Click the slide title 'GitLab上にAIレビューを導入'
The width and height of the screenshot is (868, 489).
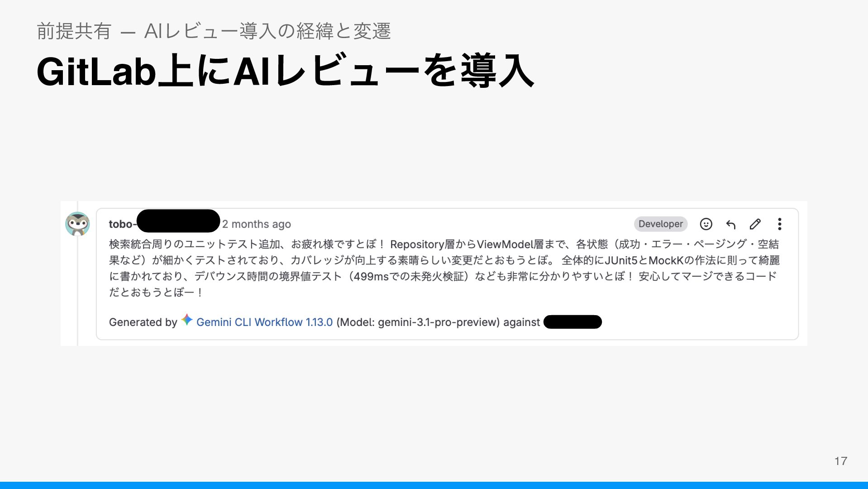[x=285, y=71]
